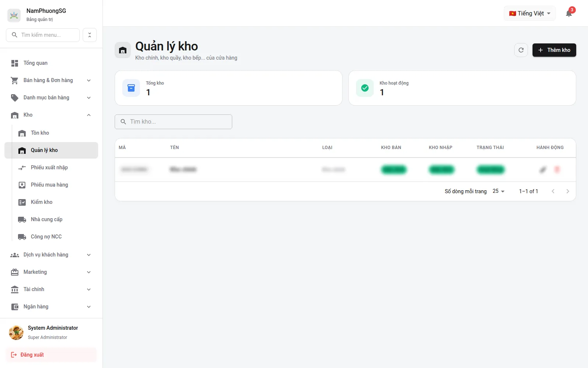Click the KHO NHẬP column header

point(440,148)
